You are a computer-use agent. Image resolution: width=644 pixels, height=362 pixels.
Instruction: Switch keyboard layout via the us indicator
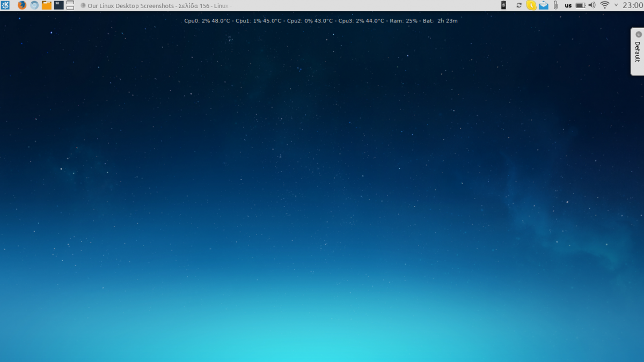[x=568, y=6]
